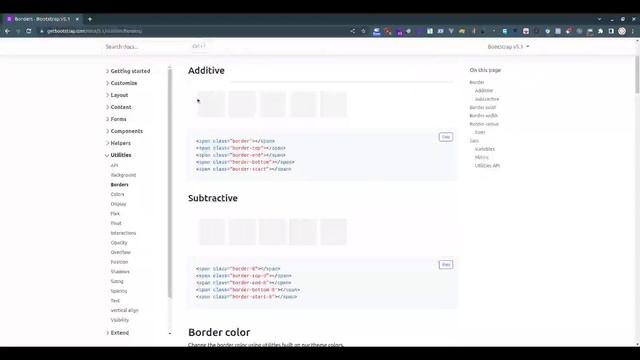Open the Opacity utilities page
The width and height of the screenshot is (640, 360).
[x=119, y=242]
